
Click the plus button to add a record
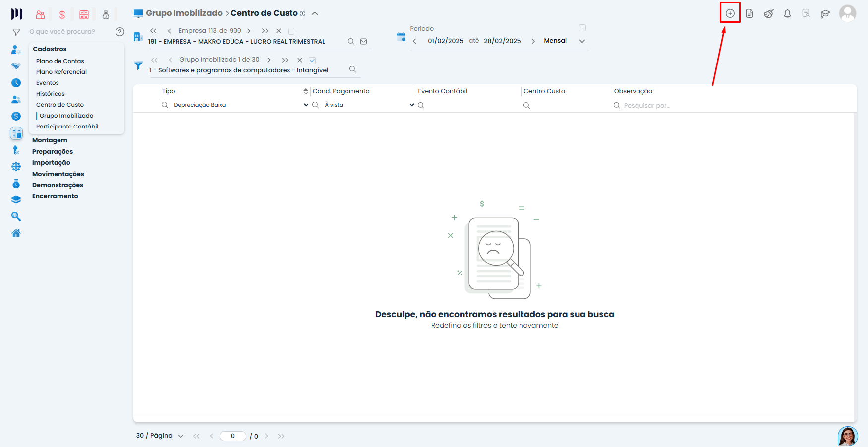(x=730, y=13)
